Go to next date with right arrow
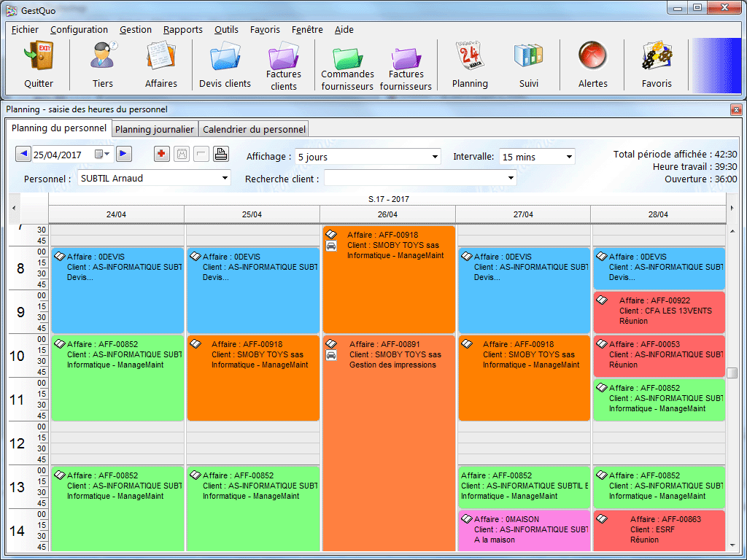Image resolution: width=747 pixels, height=560 pixels. click(x=123, y=154)
